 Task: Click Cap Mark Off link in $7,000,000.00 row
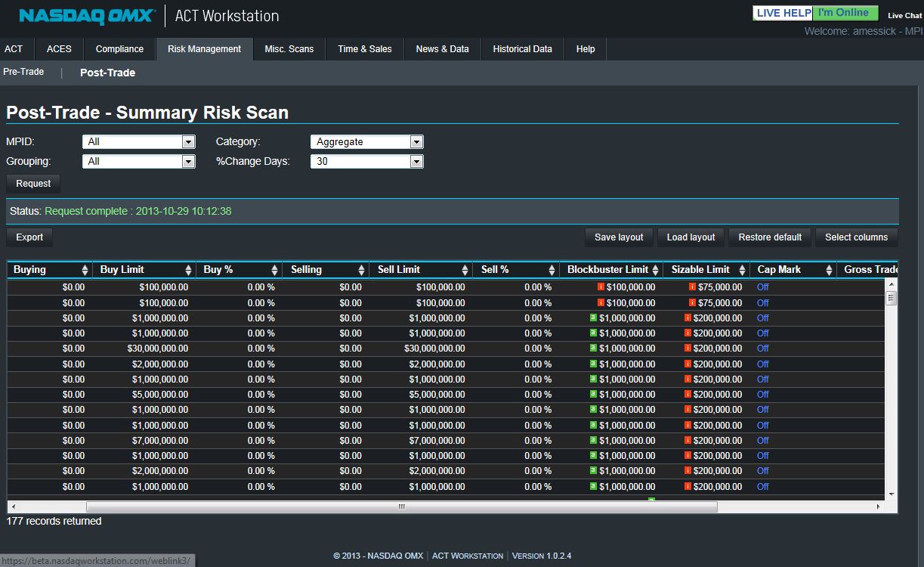pos(762,441)
